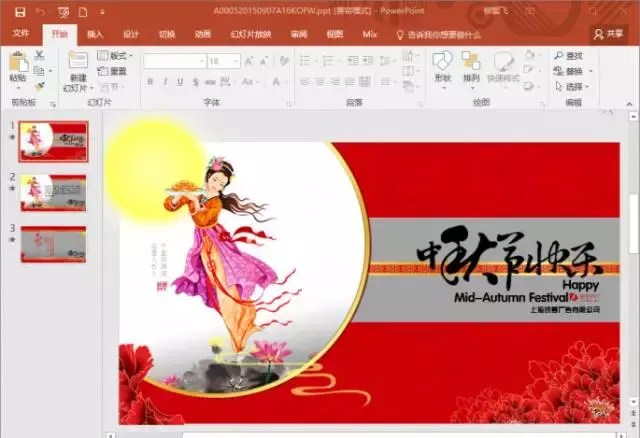The image size is (640, 438).
Task: Toggle Bold formatting
Action: coord(150,82)
